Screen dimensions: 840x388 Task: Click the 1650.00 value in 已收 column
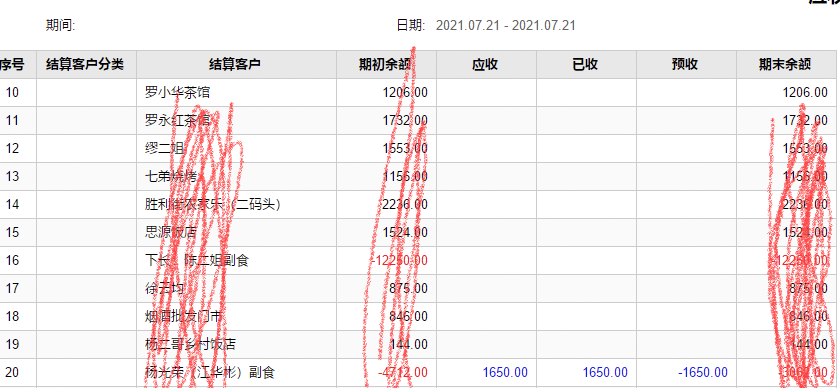[x=605, y=372]
